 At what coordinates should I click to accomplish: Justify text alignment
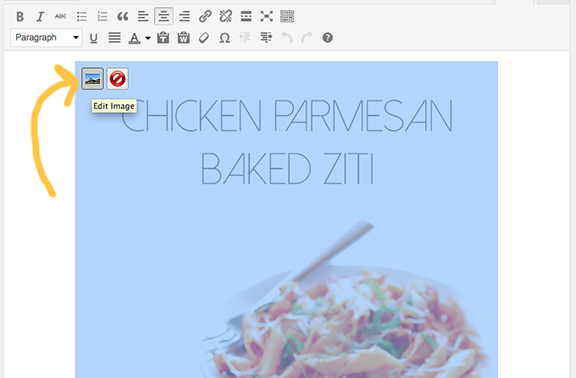click(x=114, y=38)
